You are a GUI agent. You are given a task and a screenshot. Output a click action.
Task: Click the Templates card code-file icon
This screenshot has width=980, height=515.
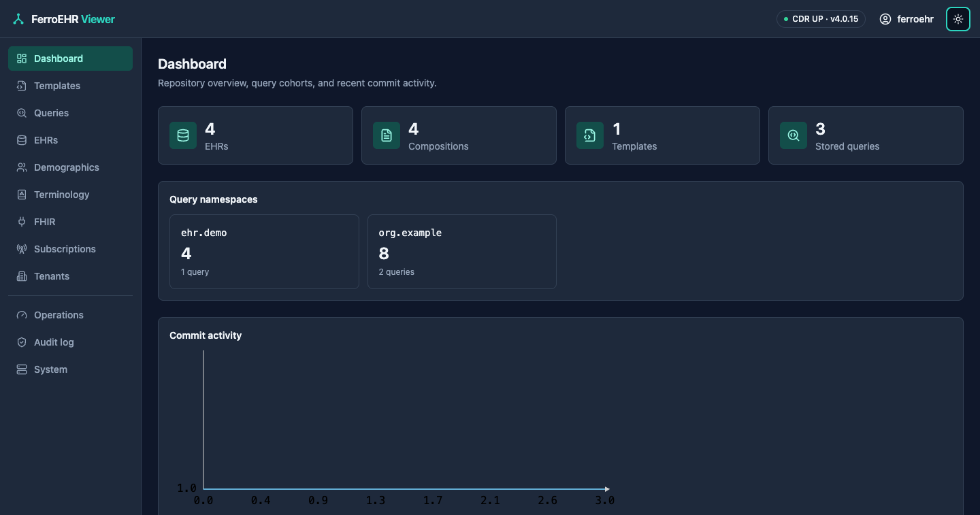590,135
